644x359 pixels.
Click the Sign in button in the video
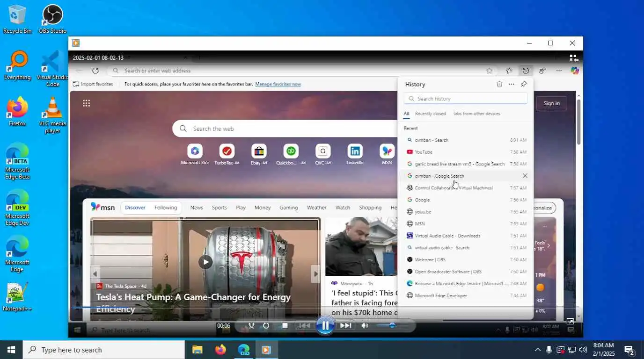[x=551, y=103]
